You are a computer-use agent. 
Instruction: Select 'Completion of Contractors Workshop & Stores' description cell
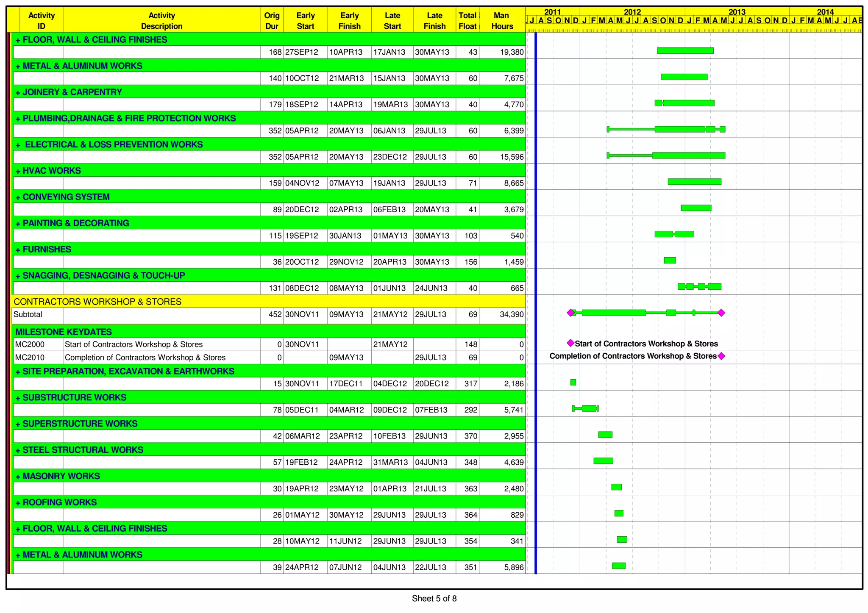[x=161, y=358]
